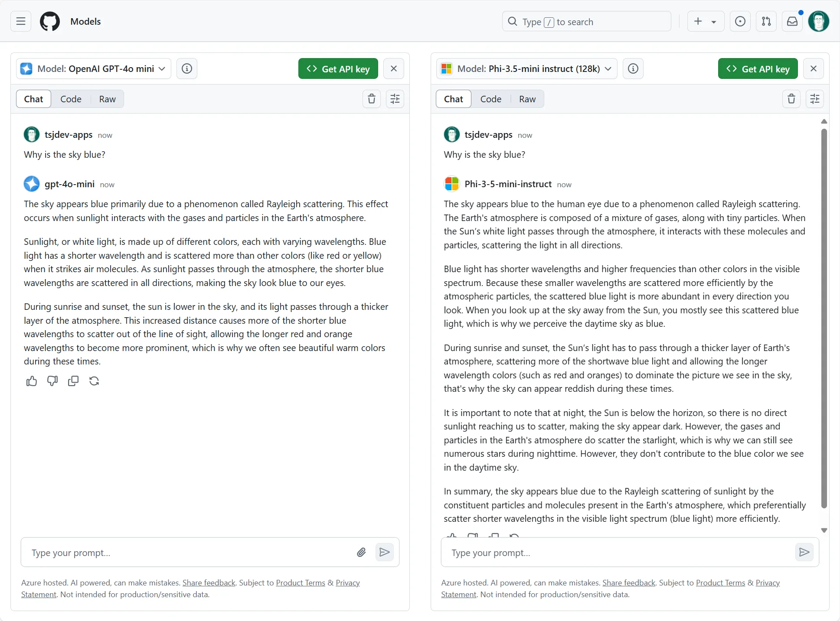Copy the gpt-4o-mini response
This screenshot has width=840, height=621.
[73, 381]
